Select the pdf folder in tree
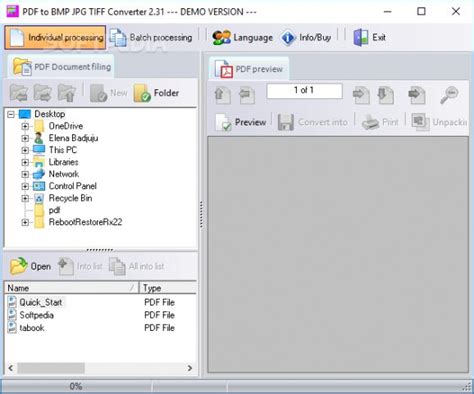Screen dimensions: 474x394 (54, 210)
